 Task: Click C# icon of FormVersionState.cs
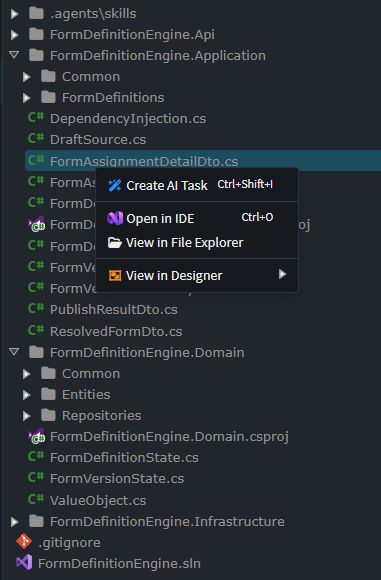(x=36, y=478)
